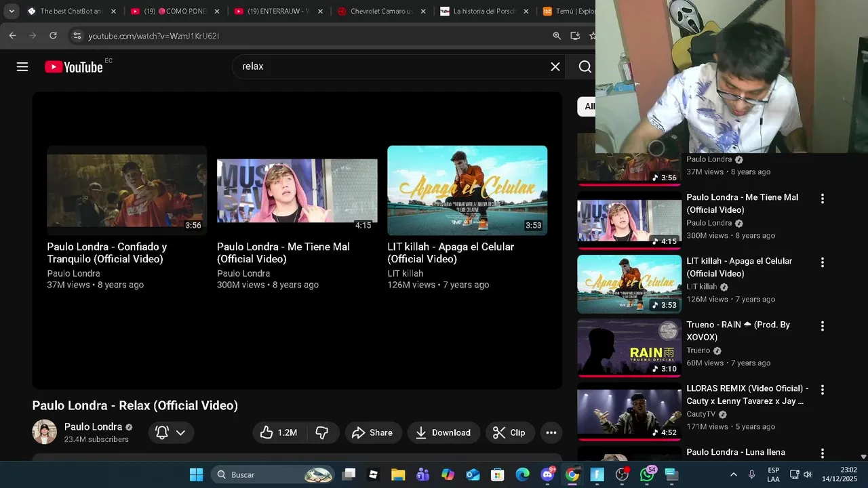The image size is (868, 488).
Task: Clear the search text with the X
Action: (x=555, y=66)
